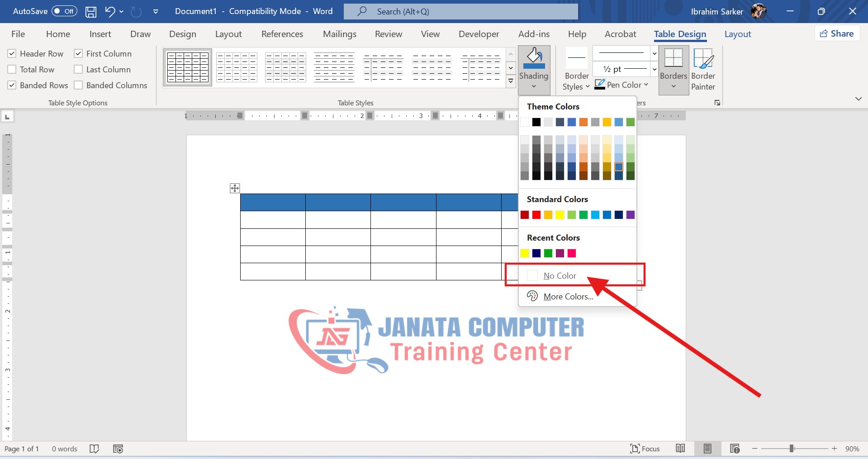This screenshot has width=868, height=459.
Task: Uncheck the Header Row checkbox
Action: [12, 54]
